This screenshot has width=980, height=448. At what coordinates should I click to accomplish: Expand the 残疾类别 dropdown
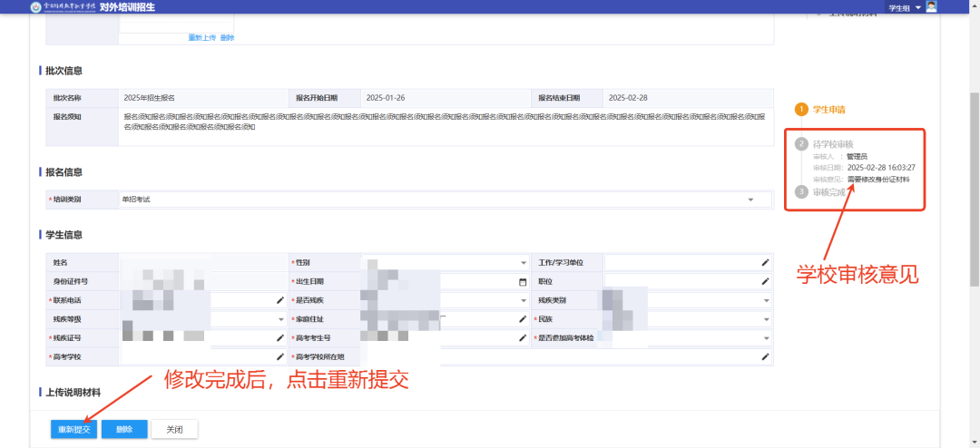(766, 300)
